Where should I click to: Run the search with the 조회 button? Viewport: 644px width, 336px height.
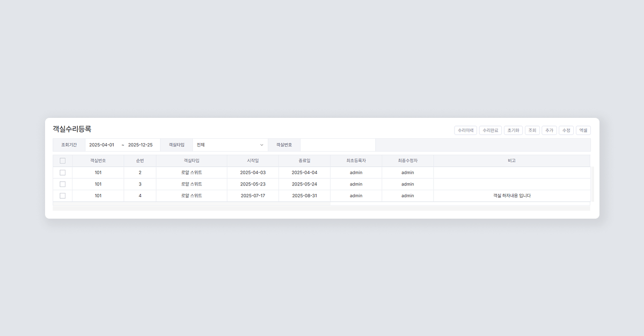[532, 130]
